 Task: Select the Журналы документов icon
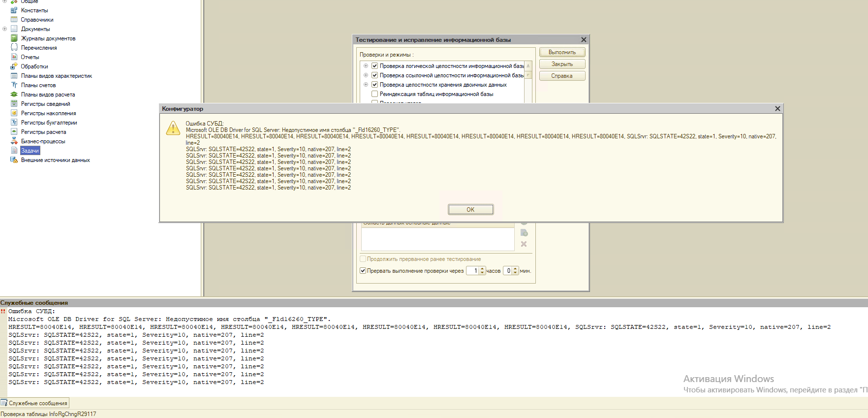tap(14, 38)
